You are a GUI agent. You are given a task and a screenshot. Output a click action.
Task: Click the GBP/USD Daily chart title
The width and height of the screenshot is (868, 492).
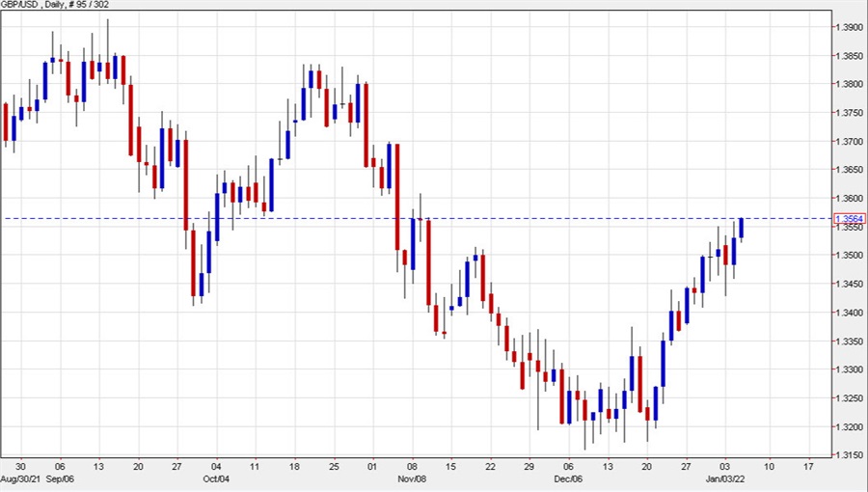[x=55, y=5]
